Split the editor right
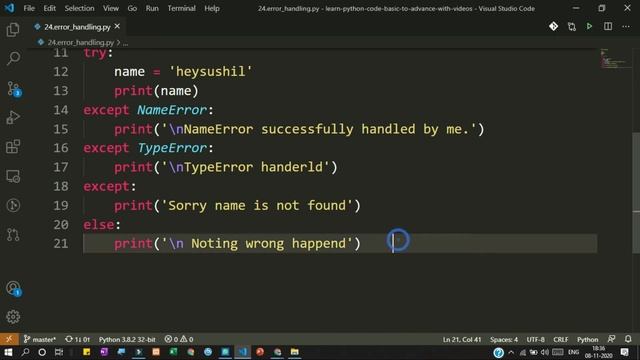 (608, 27)
